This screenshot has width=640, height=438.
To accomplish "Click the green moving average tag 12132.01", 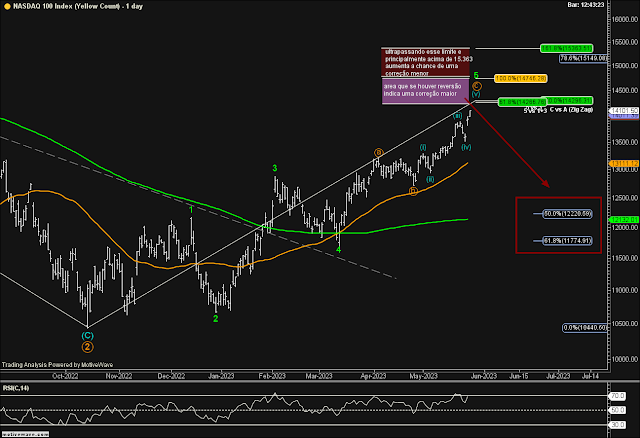I will point(624,220).
